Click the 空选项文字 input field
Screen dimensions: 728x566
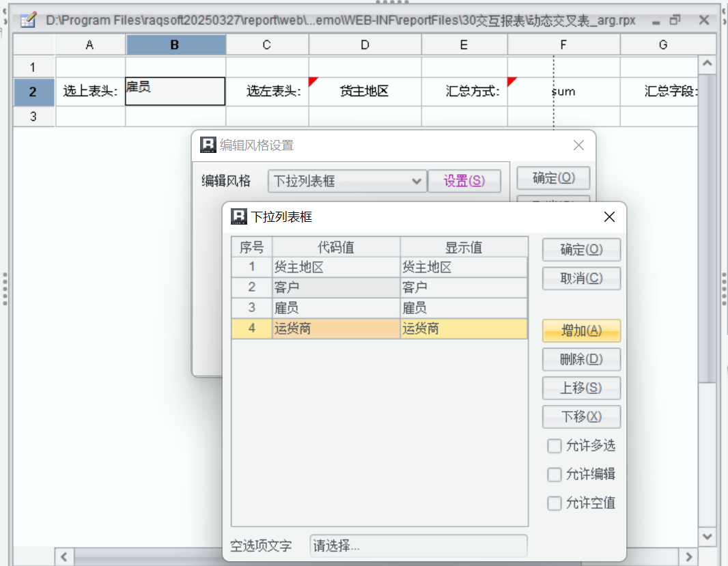click(418, 546)
